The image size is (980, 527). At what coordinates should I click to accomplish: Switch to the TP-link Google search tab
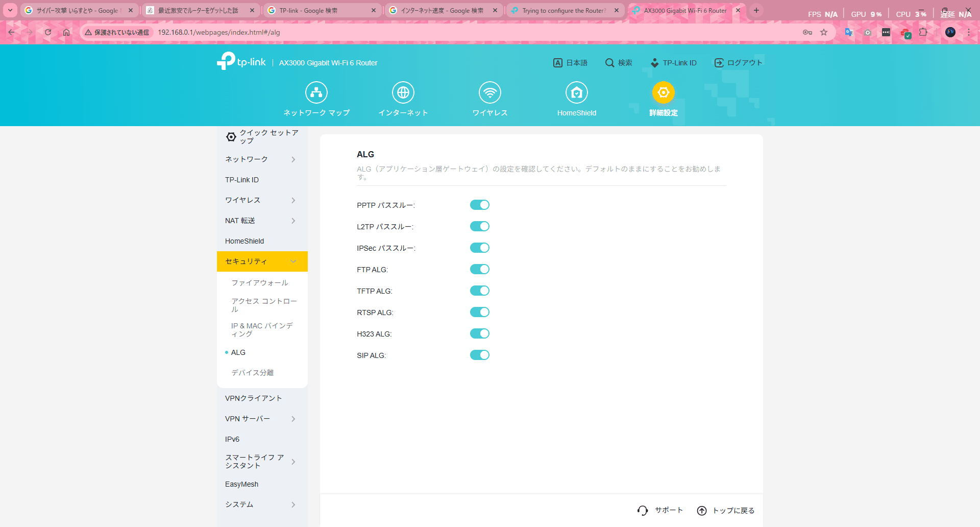322,10
